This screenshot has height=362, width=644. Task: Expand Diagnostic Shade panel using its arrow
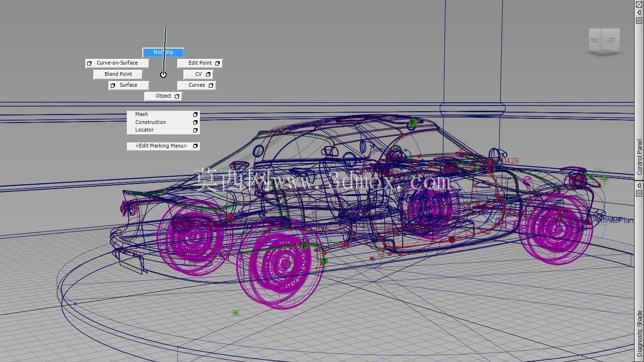pos(639,186)
